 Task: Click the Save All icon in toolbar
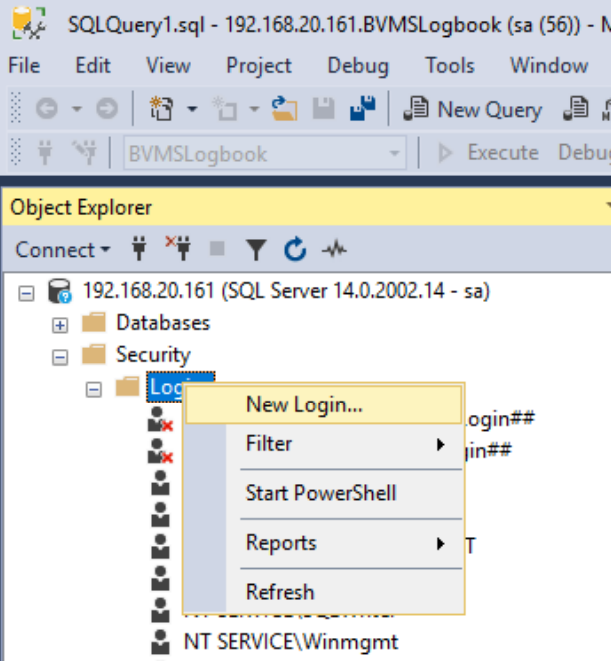pos(363,110)
